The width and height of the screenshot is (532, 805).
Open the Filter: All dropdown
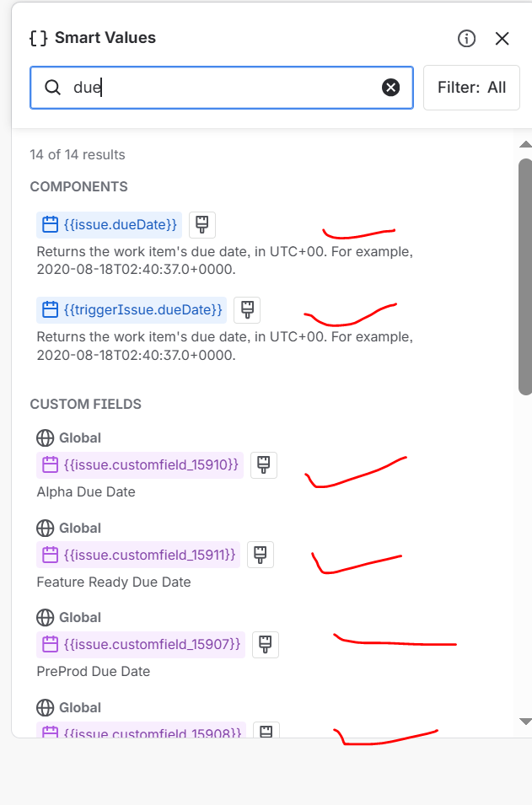tap(471, 87)
